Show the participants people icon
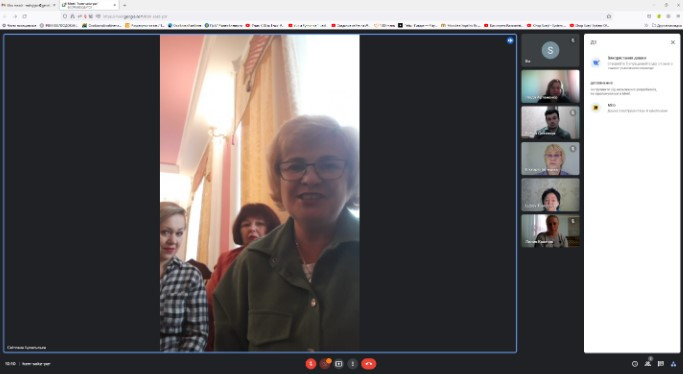 648,364
